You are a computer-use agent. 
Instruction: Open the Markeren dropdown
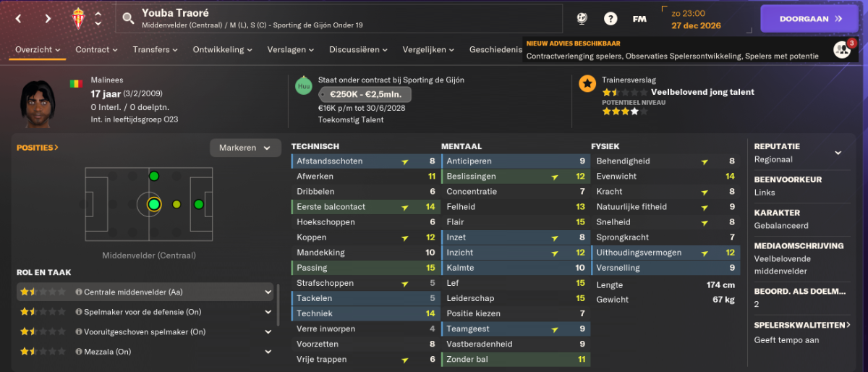coord(245,148)
